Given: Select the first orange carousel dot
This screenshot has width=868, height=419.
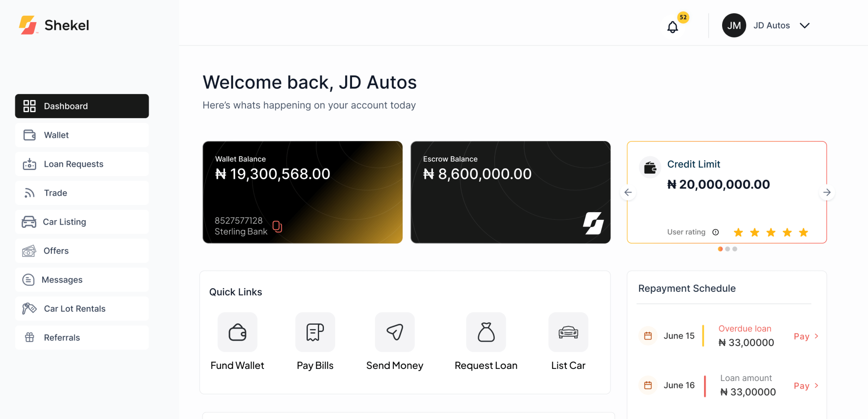Looking at the screenshot, I should [x=720, y=249].
